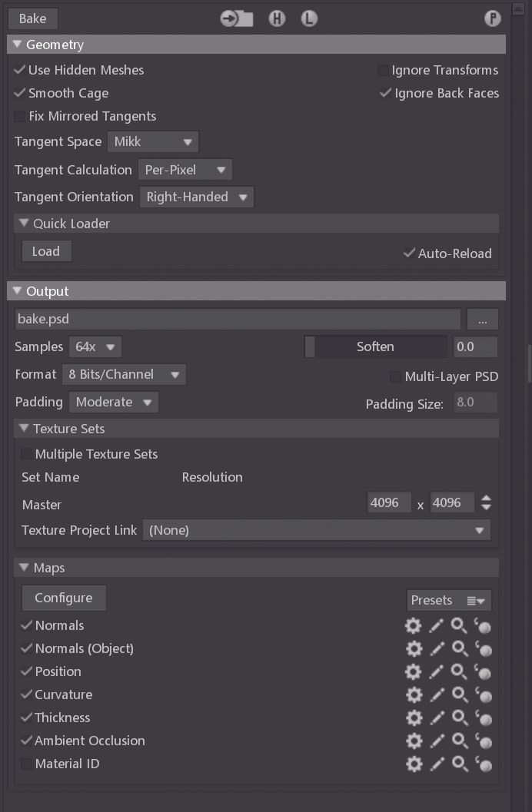532x812 pixels.
Task: Click the magnifier preview icon for Ambient Occlusion
Action: pyautogui.click(x=459, y=741)
